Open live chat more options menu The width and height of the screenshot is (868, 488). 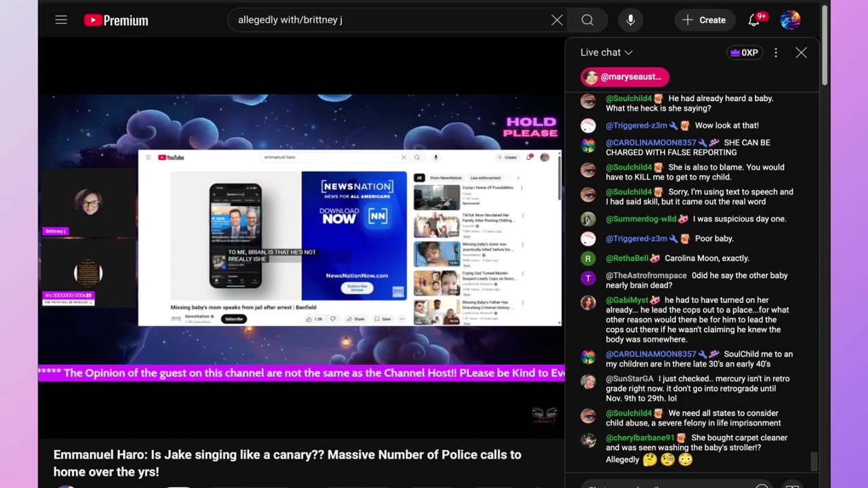(776, 52)
